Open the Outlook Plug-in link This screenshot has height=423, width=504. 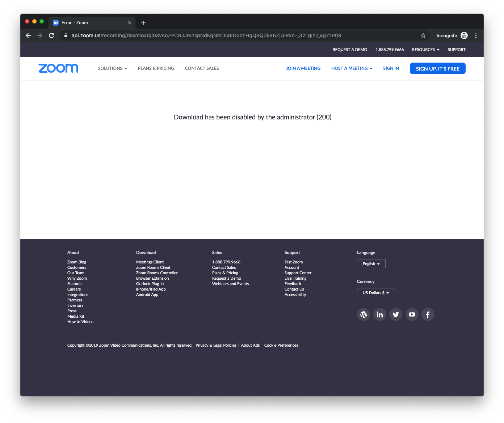150,284
